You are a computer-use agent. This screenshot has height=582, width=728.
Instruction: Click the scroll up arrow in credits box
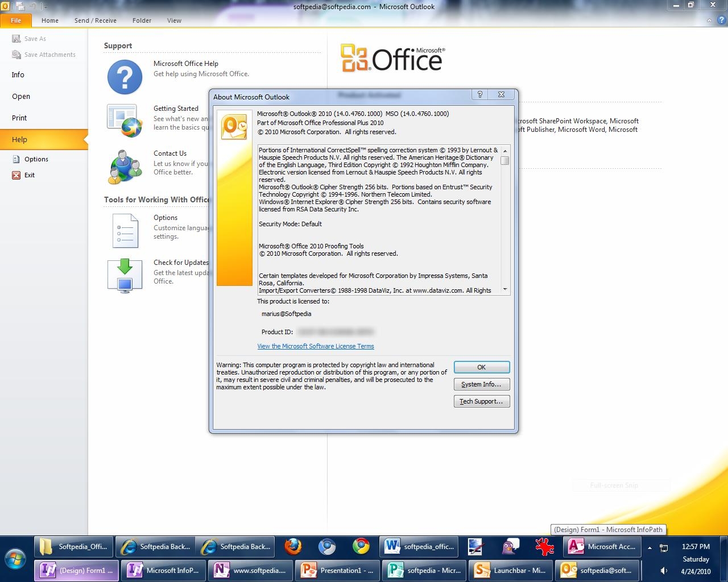coord(505,151)
